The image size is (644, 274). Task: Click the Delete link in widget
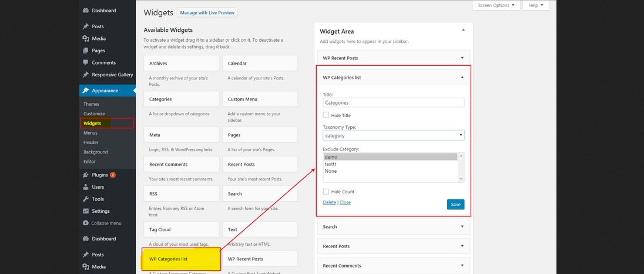click(329, 202)
